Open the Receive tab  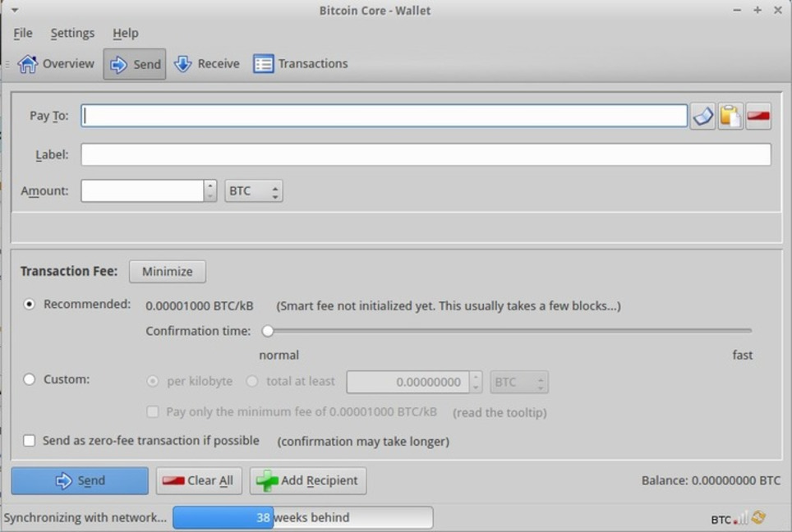pyautogui.click(x=206, y=63)
